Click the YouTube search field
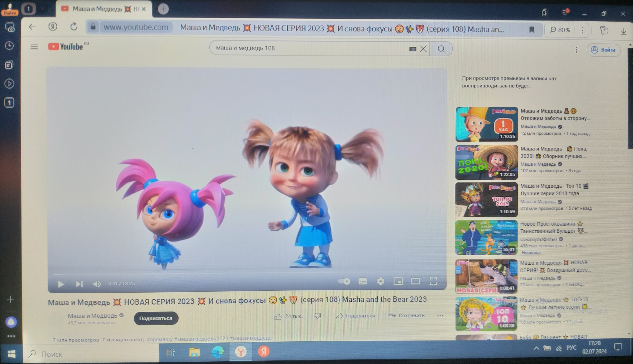Screen dimensions: 633x364 tap(310, 48)
